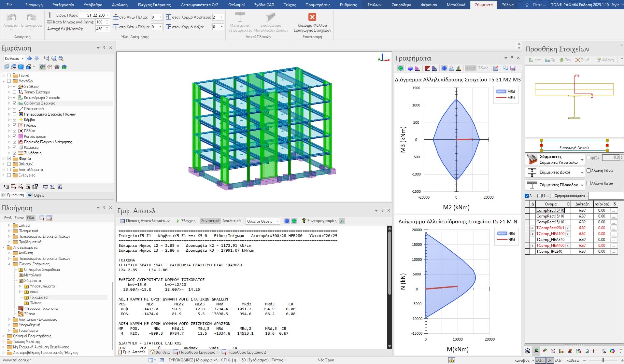Open the Είδος Ήλων ST_22_200 dropdown
This screenshot has width=624, height=364.
107,15
